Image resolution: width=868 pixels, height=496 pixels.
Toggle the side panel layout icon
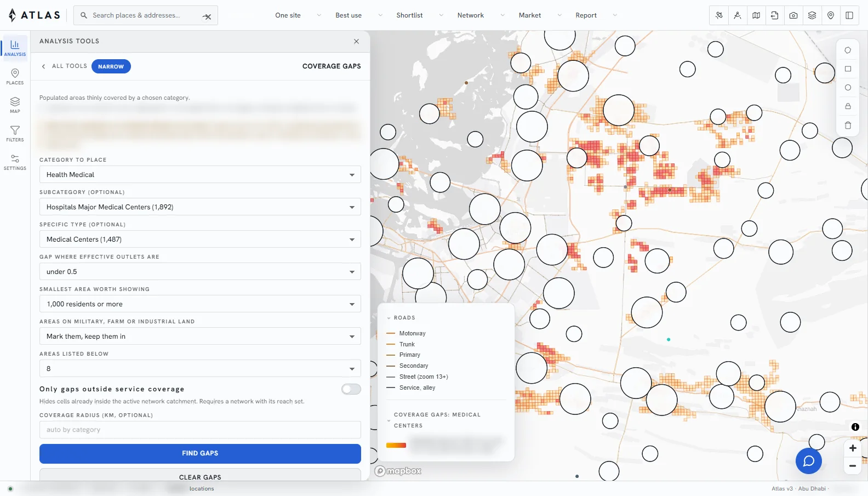(849, 15)
